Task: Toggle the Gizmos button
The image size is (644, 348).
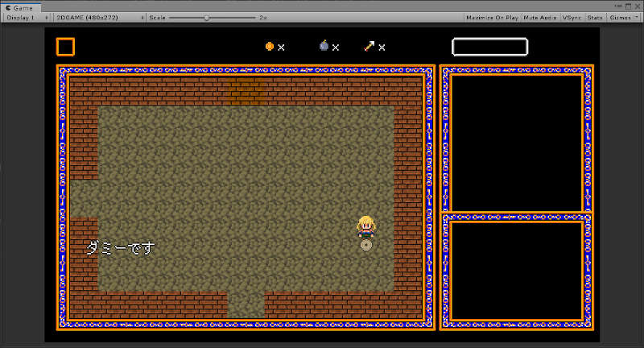Action: coord(620,18)
